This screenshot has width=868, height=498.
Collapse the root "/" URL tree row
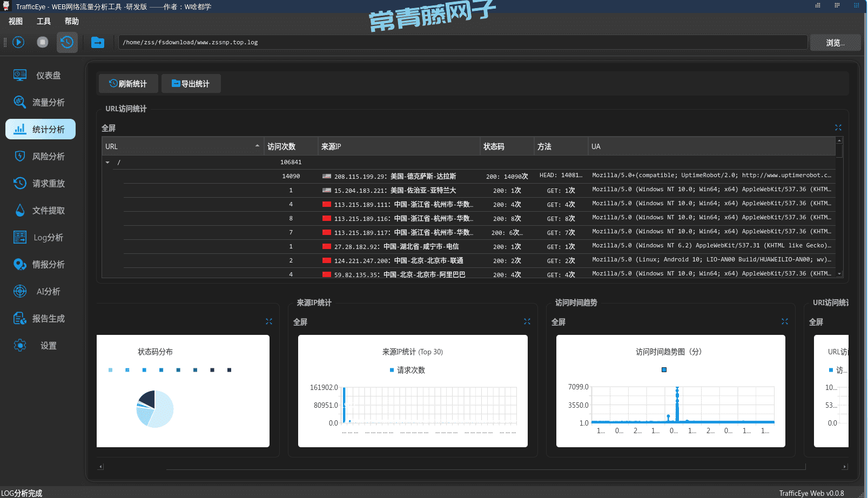pos(107,163)
